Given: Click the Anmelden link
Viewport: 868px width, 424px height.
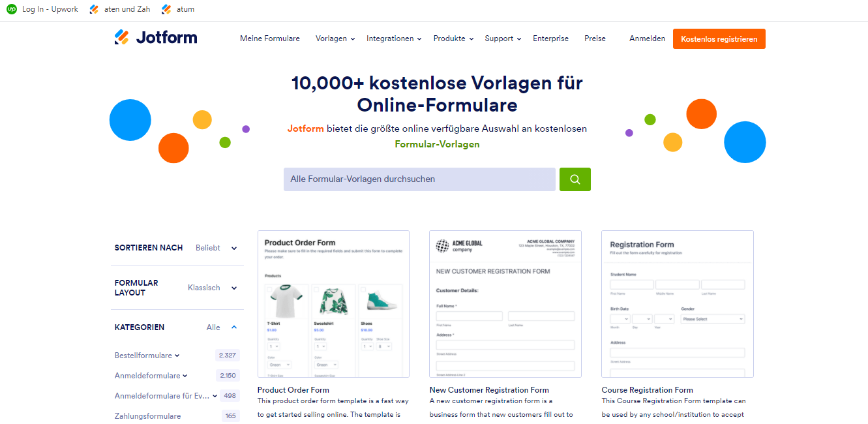Looking at the screenshot, I should 647,38.
